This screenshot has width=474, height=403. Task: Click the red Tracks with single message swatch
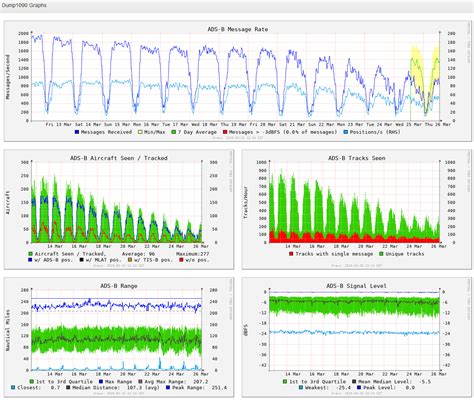click(x=291, y=254)
